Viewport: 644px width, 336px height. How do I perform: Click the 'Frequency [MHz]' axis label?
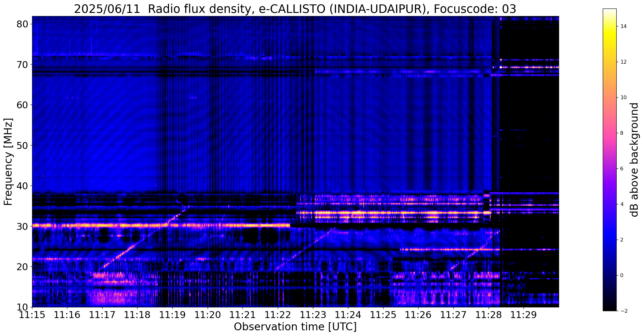[x=8, y=162]
